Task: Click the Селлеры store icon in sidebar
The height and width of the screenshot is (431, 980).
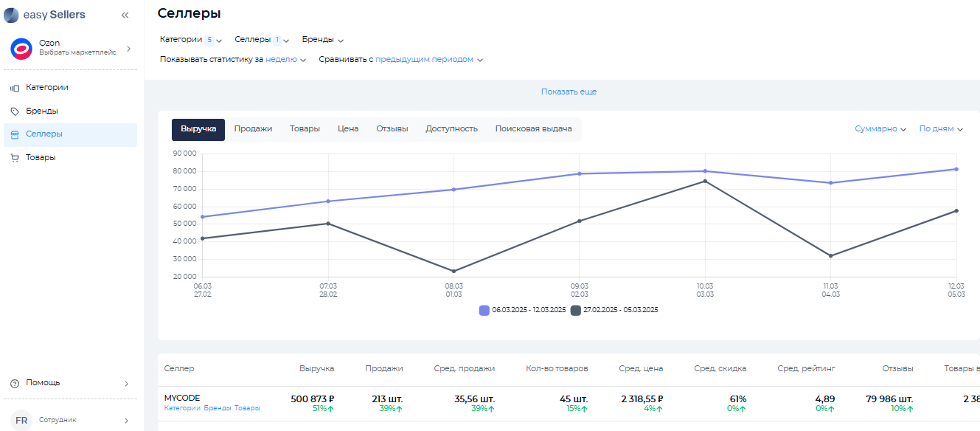Action: tap(15, 134)
